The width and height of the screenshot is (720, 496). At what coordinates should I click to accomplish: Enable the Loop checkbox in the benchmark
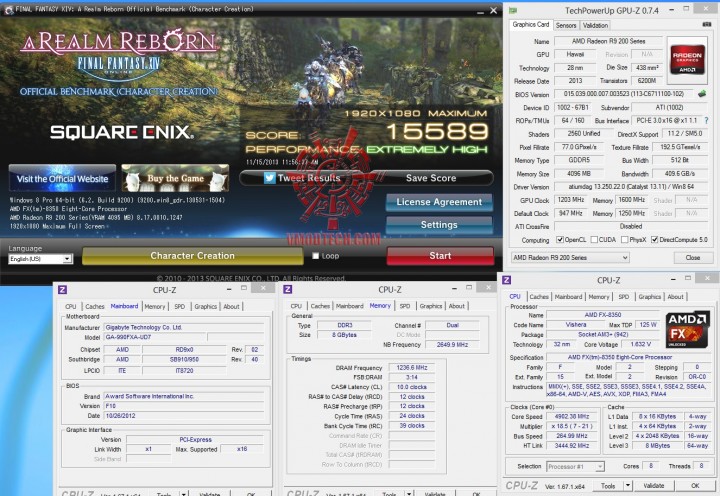coord(315,256)
